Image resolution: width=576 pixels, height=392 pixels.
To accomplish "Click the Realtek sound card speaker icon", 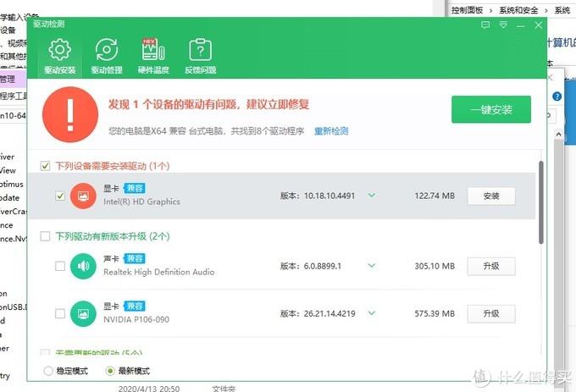I will click(x=83, y=266).
